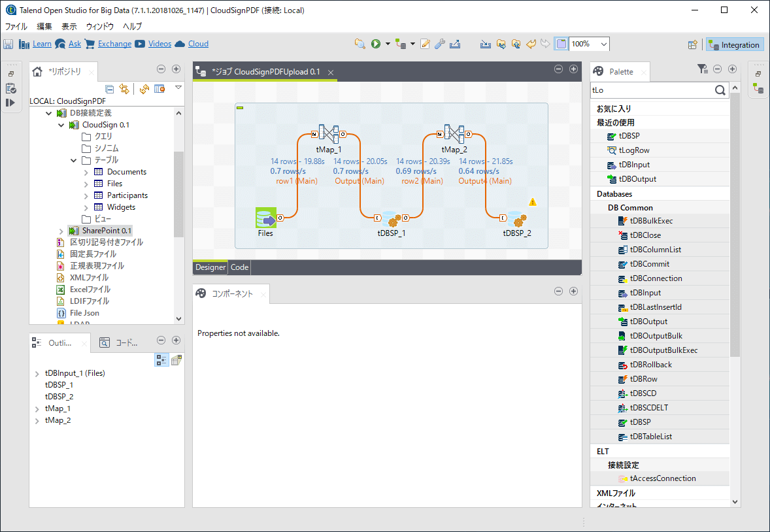Collapse all items in the repository tree

pos(110,89)
